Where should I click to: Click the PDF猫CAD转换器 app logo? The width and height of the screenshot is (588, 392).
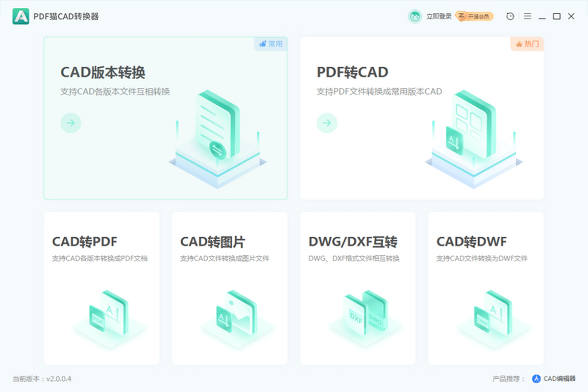[x=21, y=16]
